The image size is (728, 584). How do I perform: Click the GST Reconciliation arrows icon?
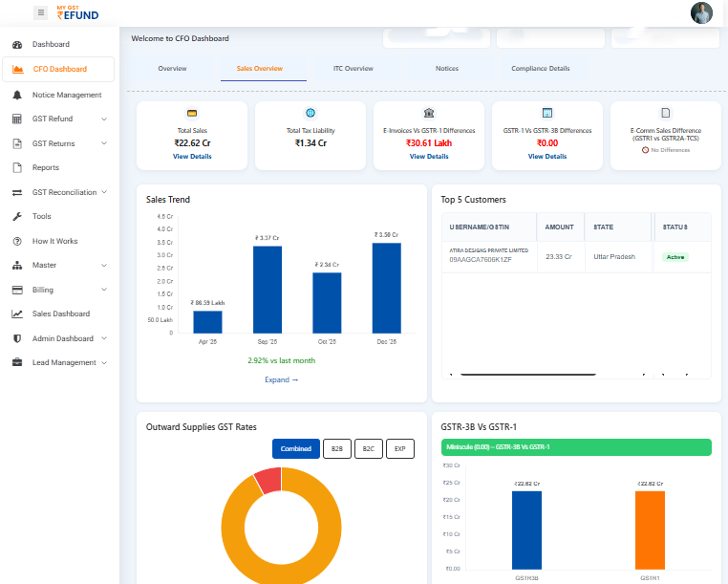tap(17, 192)
